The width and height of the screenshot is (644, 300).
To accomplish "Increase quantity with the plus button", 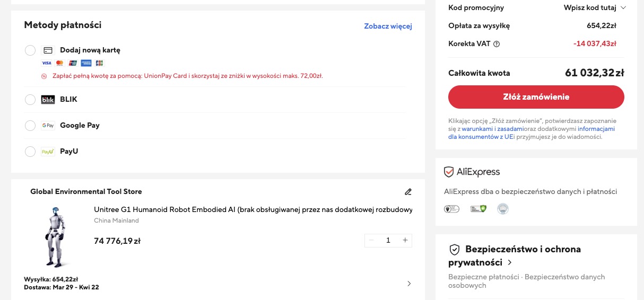I will 405,240.
